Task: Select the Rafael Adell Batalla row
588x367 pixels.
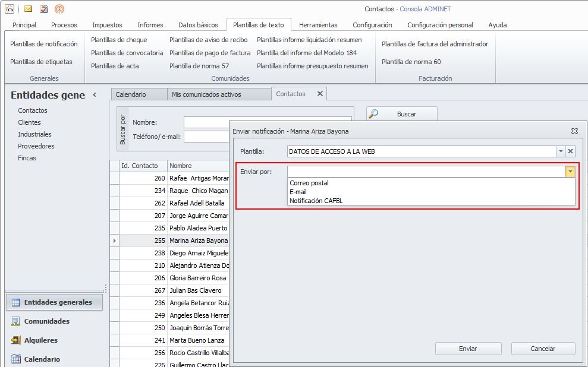Action: [x=169, y=203]
